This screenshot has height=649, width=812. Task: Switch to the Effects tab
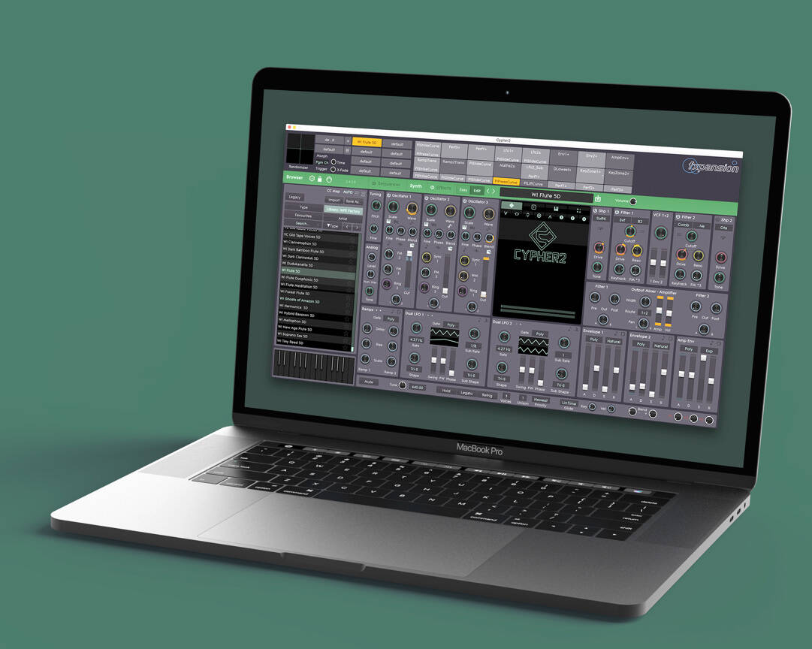(x=445, y=188)
